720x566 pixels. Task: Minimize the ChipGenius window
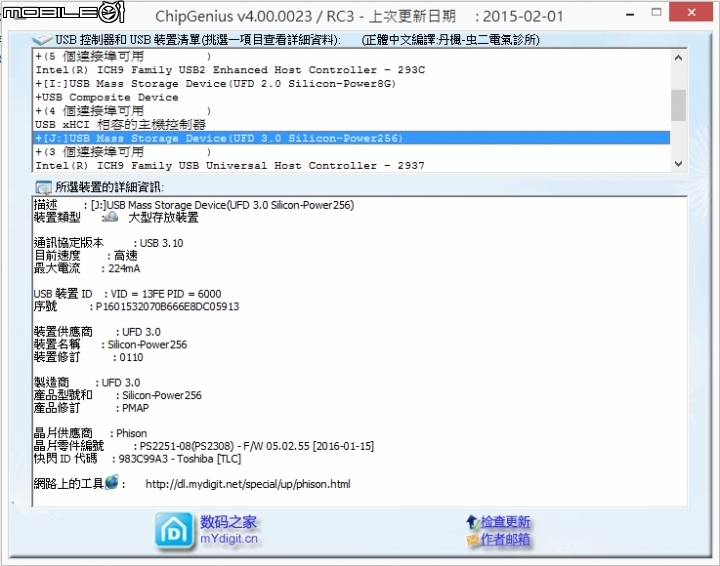pos(630,13)
